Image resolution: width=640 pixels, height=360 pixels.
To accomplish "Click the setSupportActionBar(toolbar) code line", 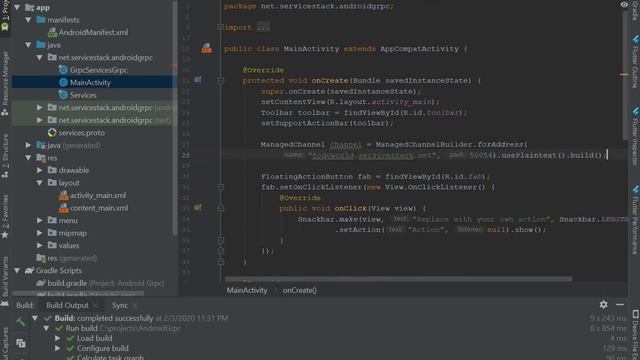I will (327, 123).
